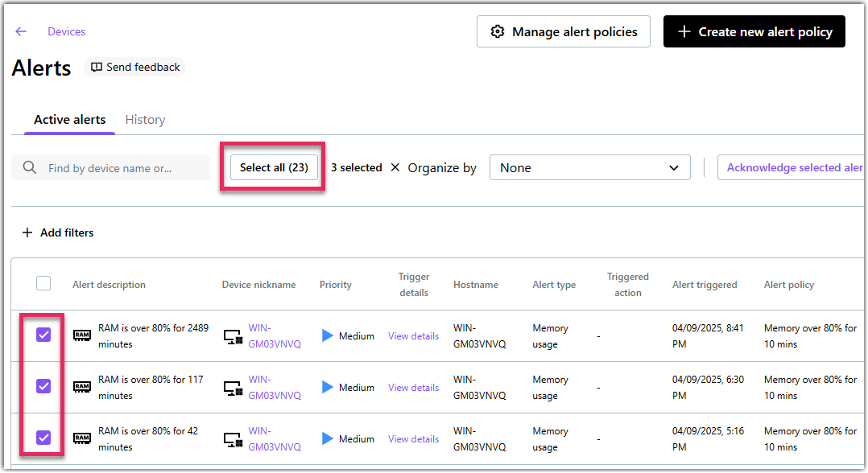The height and width of the screenshot is (473, 868).
Task: Switch to the History tab
Action: point(145,120)
